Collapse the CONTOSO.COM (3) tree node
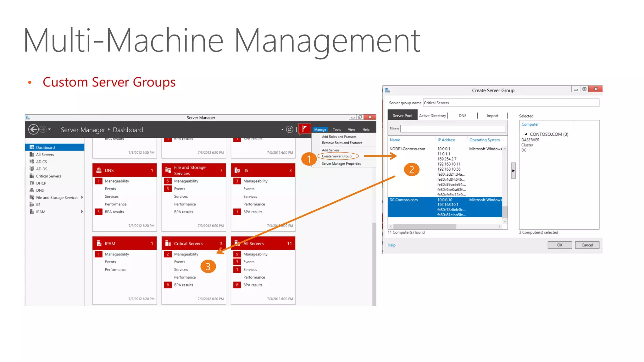Image resolution: width=644 pixels, height=362 pixels. click(x=525, y=134)
